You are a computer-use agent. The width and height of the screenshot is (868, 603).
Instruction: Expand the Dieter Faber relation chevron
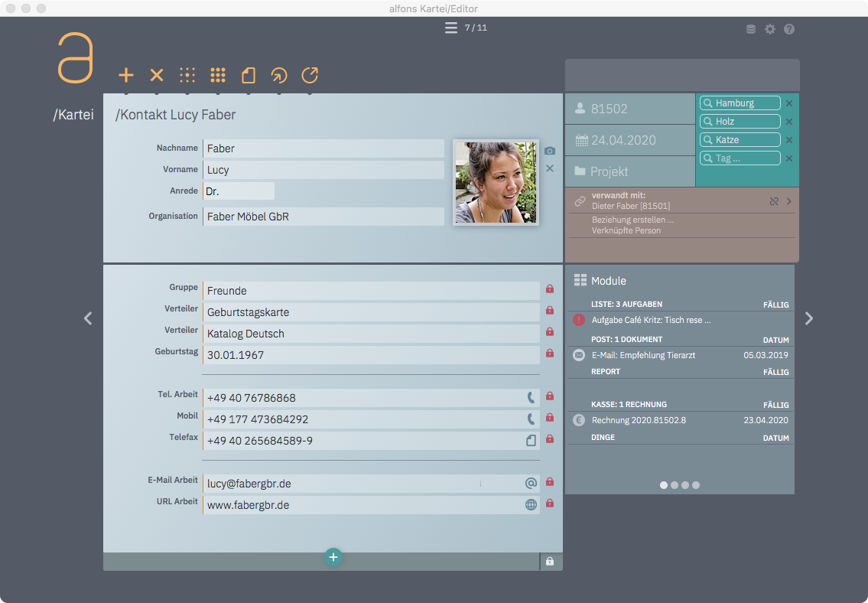pyautogui.click(x=788, y=201)
